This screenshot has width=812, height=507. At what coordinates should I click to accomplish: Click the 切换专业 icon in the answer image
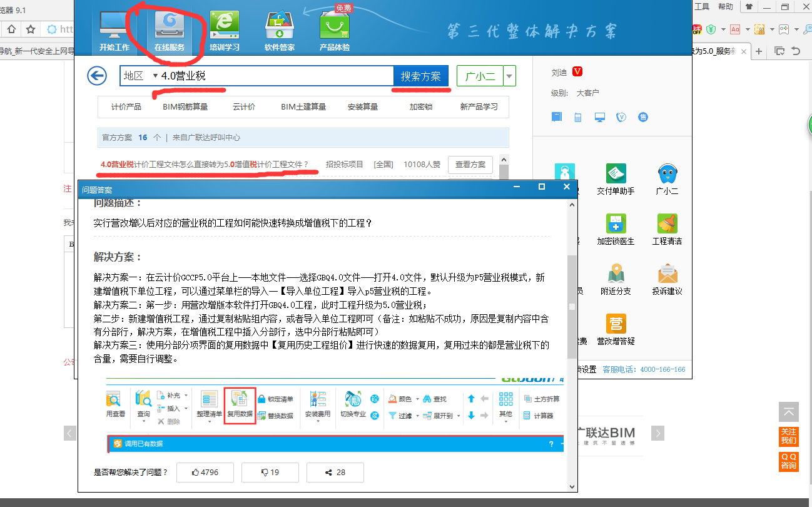pyautogui.click(x=353, y=405)
